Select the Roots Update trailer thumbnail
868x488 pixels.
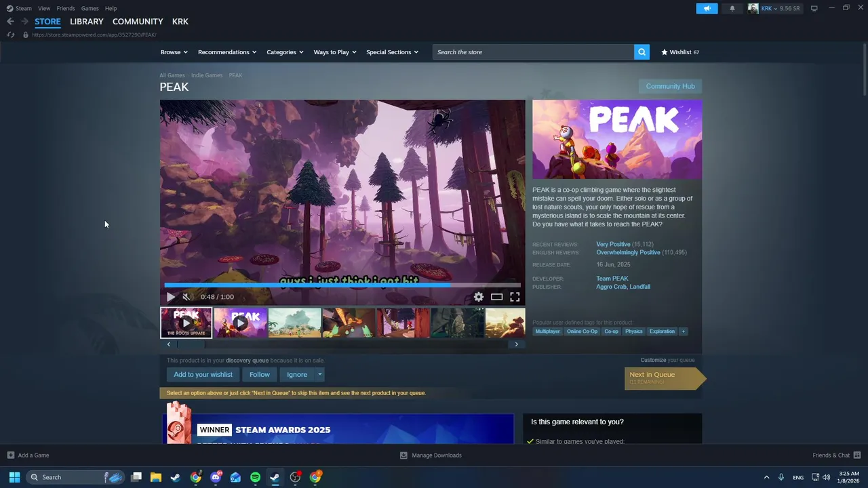coord(186,323)
